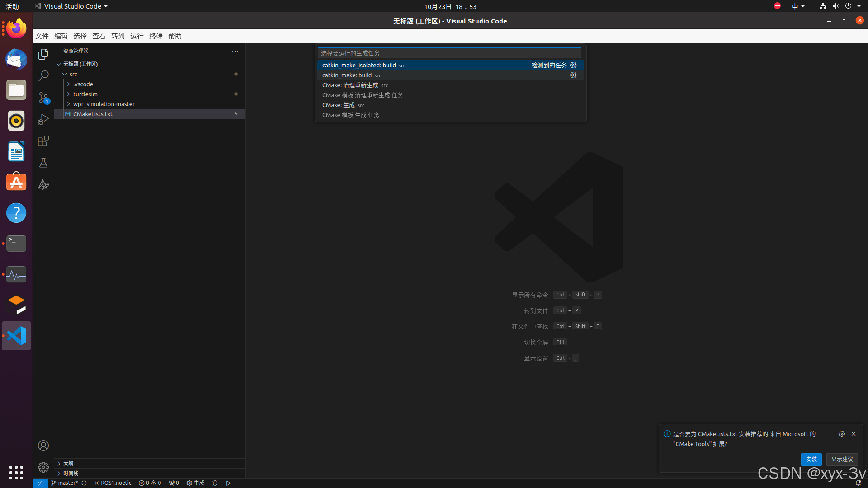868x488 pixels.
Task: Expand the 时间线 timeline section
Action: pos(150,473)
